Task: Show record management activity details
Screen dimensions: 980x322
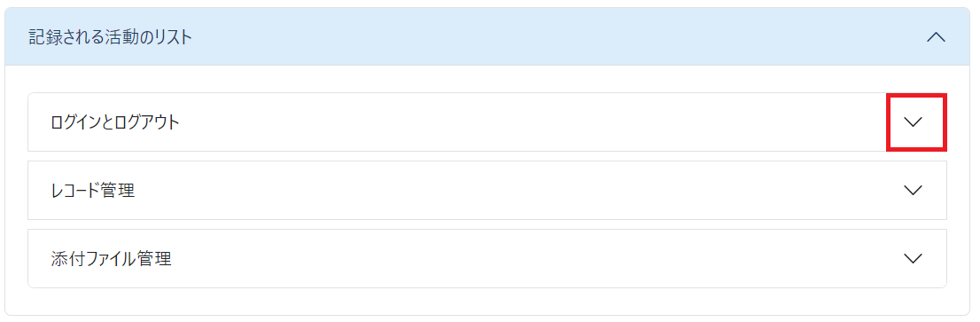Action: coord(486,190)
